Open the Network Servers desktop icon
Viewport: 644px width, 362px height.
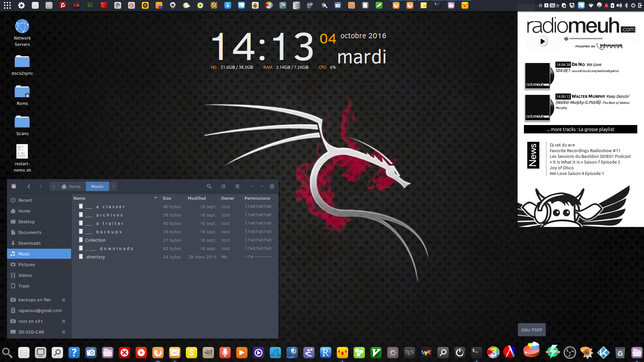pos(22,33)
